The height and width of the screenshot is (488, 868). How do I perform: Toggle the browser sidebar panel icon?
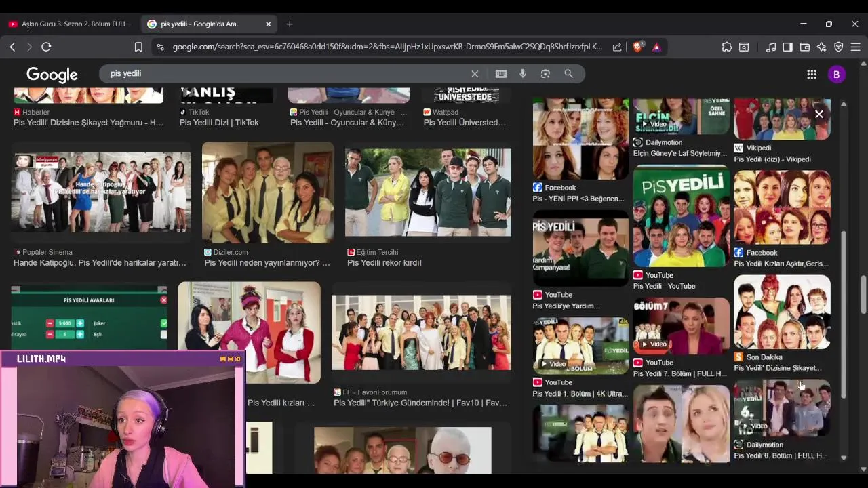point(787,47)
